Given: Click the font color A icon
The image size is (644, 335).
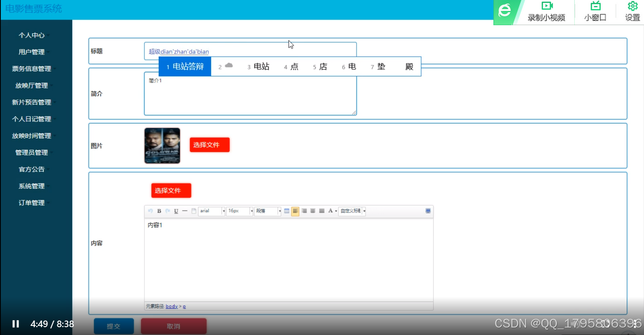Looking at the screenshot, I should [330, 211].
